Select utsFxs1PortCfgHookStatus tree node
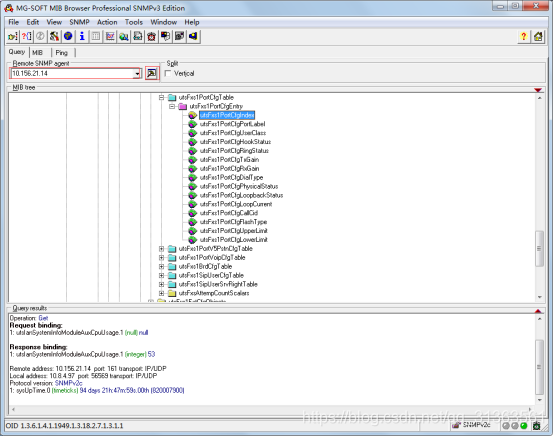The image size is (554, 436). pyautogui.click(x=235, y=142)
